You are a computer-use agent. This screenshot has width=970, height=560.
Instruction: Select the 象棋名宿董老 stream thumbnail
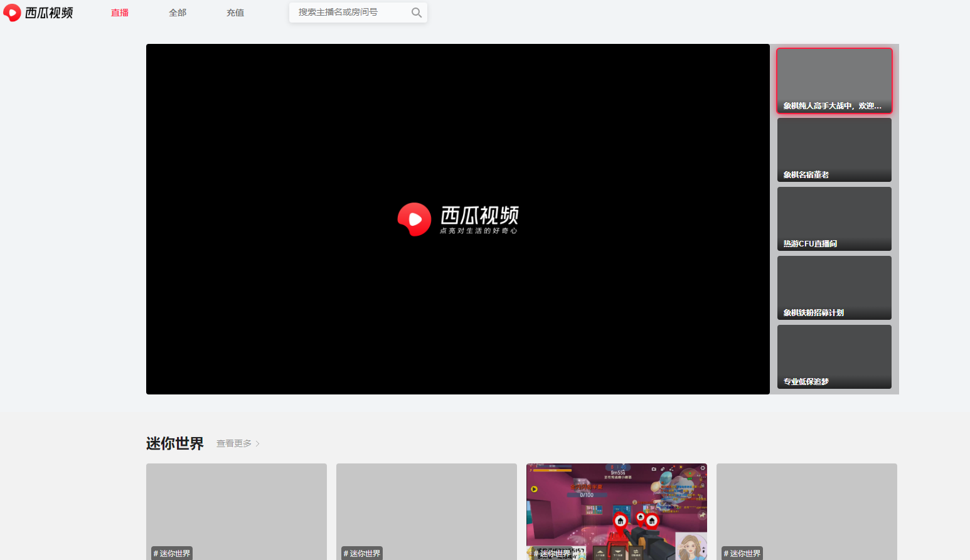point(834,150)
